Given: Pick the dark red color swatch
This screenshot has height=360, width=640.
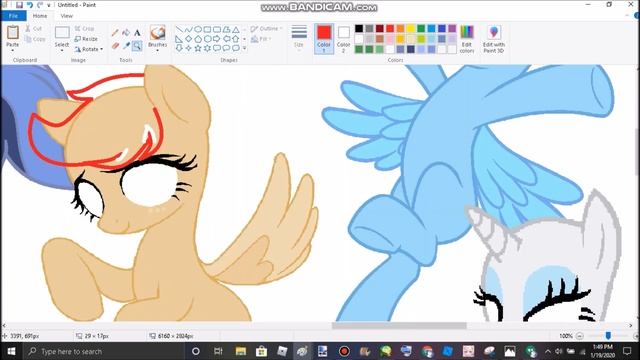Looking at the screenshot, I should pos(380,29).
